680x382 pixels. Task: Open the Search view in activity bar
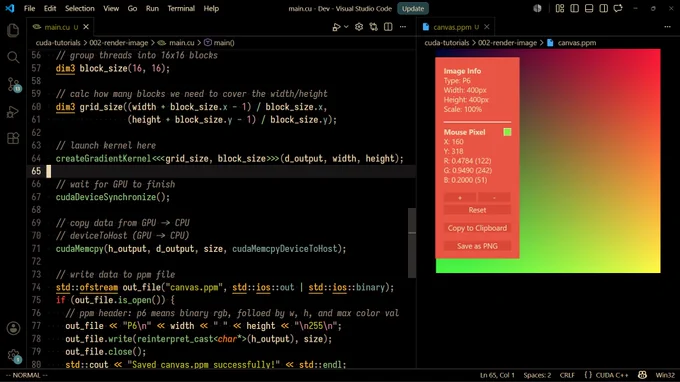tap(13, 57)
